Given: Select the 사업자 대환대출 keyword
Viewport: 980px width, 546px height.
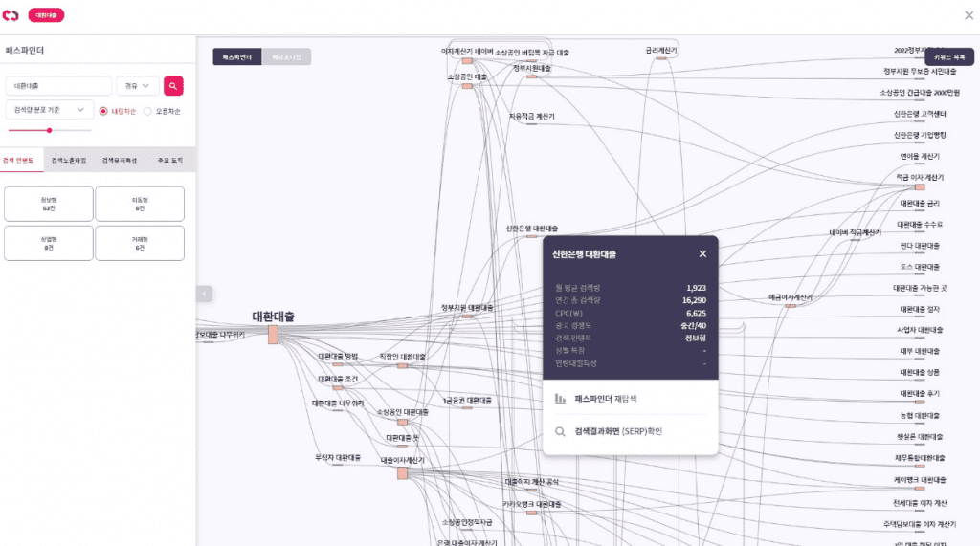Looking at the screenshot, I should 920,330.
